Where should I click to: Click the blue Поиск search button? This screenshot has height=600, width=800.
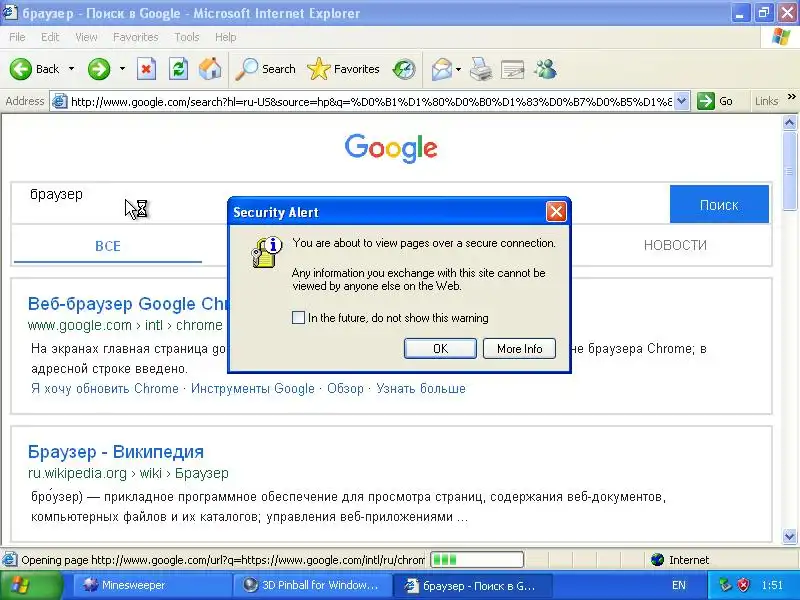719,205
